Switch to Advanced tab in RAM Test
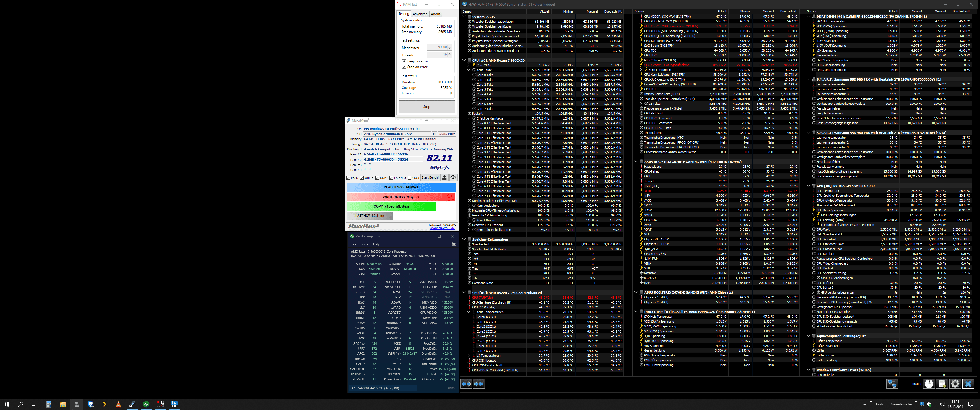 click(420, 14)
